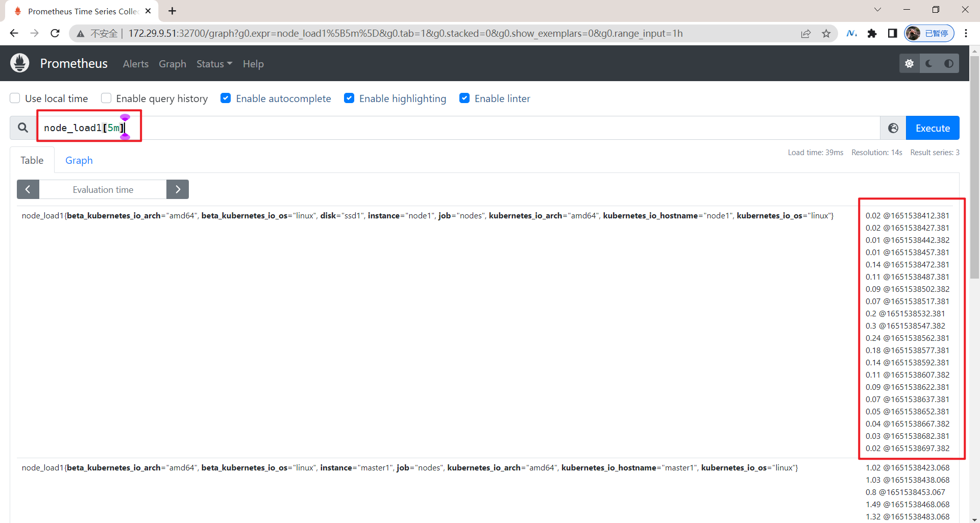Click value 1.32 @1651538483.068
980x523 pixels.
(x=908, y=516)
